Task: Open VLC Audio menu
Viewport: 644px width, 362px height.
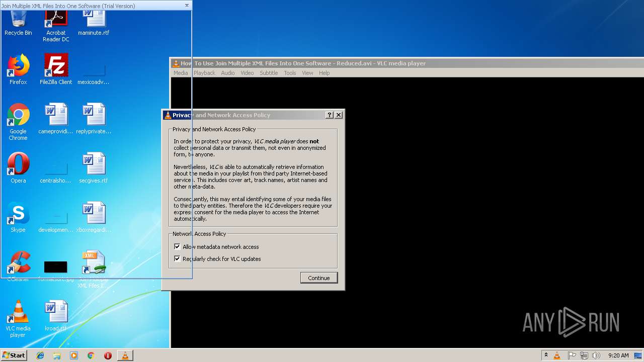Action: point(228,73)
